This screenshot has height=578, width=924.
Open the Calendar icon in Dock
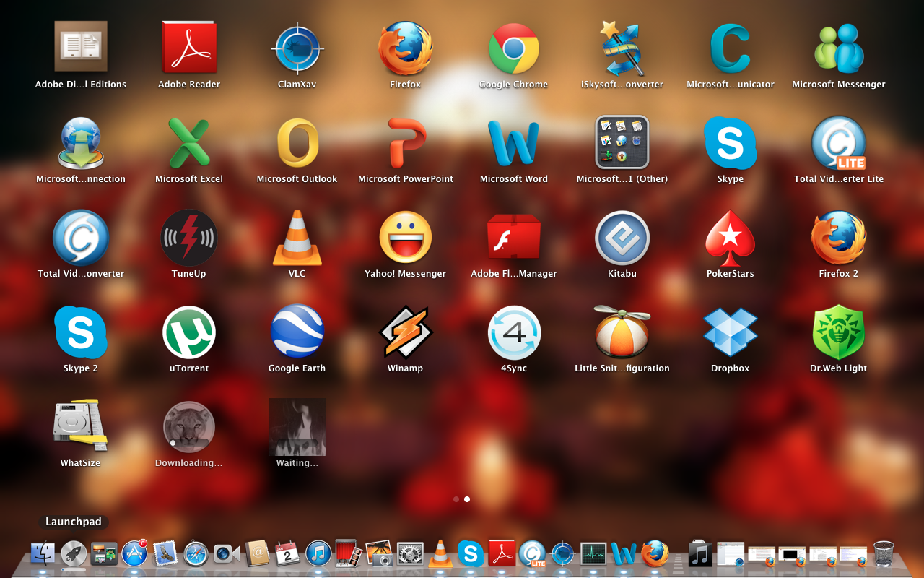pos(287,554)
